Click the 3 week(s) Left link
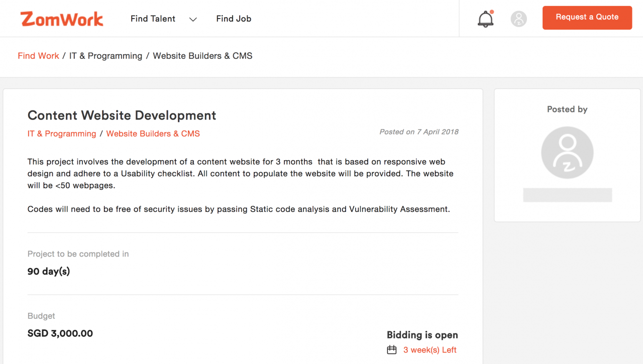 [430, 350]
